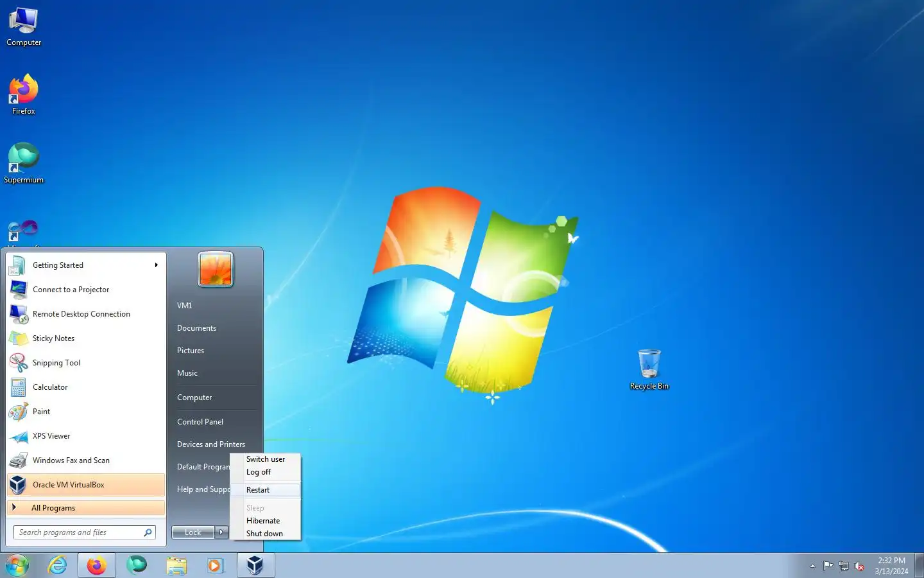
Task: Click the Paint palette icon
Action: coord(18,412)
